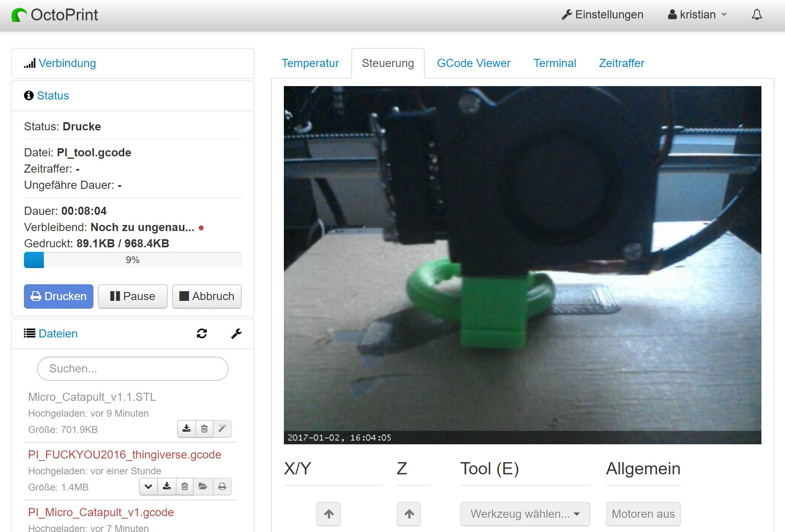785x532 pixels.
Task: Click the Dauer 00:08:04 value
Action: 84,211
